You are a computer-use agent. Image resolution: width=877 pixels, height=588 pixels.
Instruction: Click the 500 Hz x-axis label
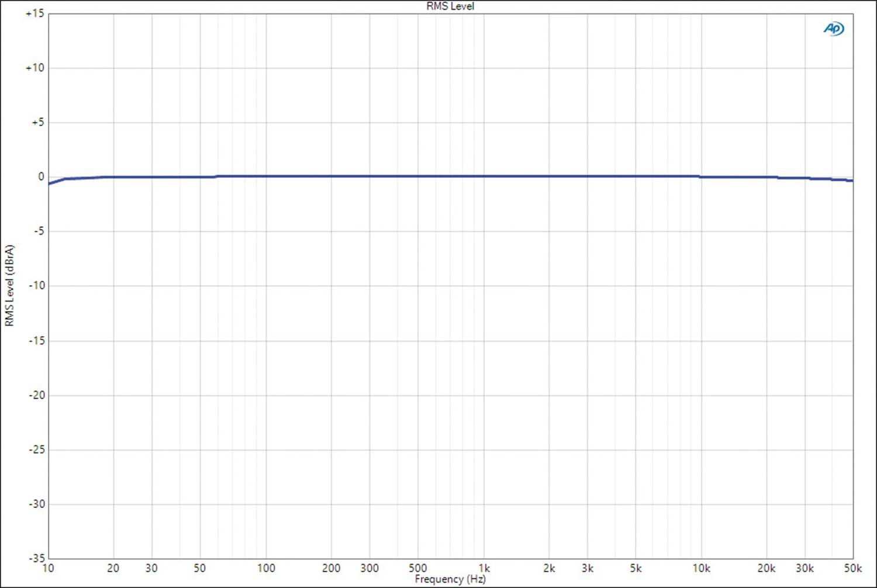417,568
